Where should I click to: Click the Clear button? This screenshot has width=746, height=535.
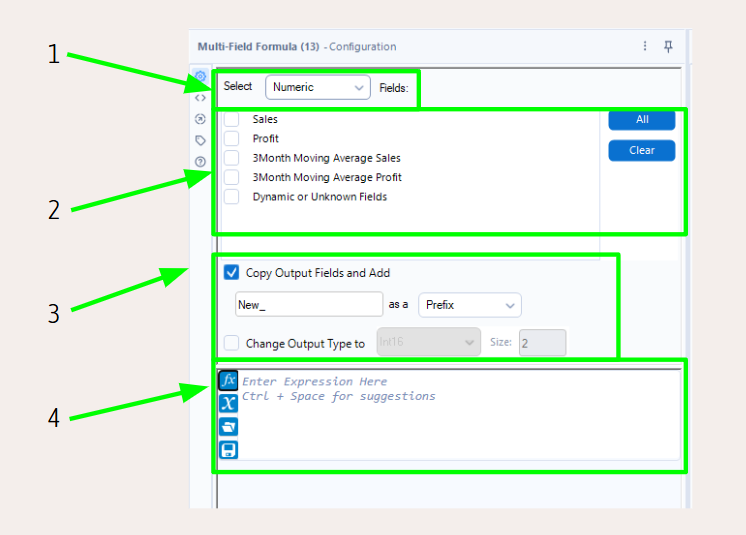coord(642,150)
